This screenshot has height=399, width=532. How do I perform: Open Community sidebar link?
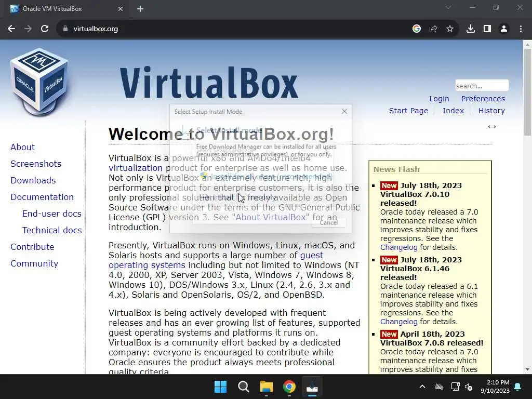(34, 263)
